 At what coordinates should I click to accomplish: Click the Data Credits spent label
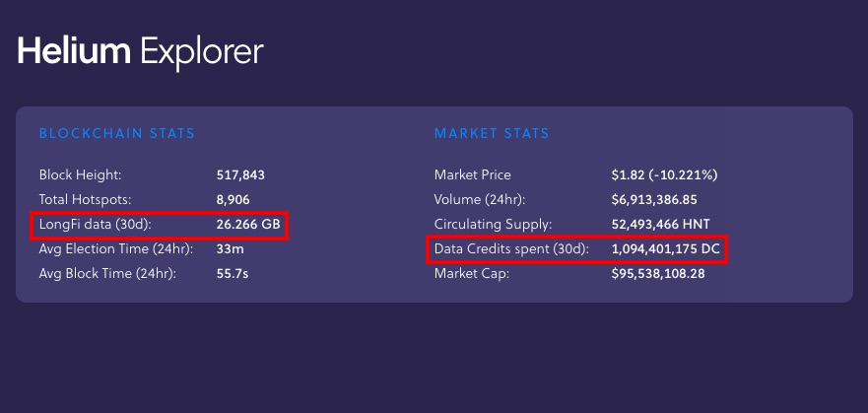(511, 249)
